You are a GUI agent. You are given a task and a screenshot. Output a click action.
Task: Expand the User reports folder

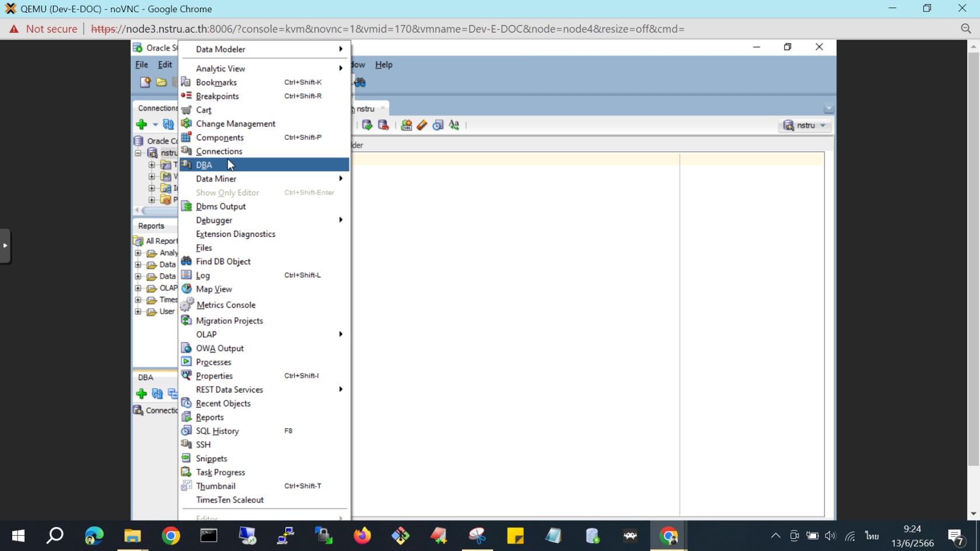pos(138,311)
